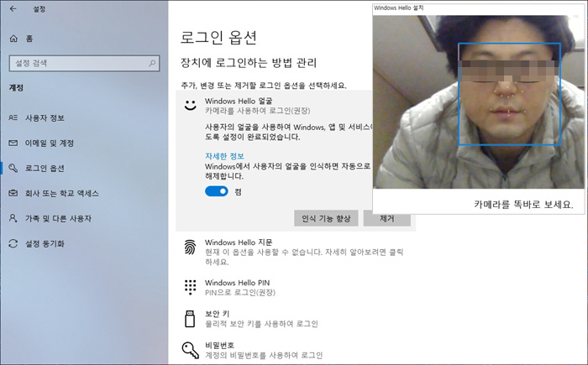Click the back arrow in Settings header
Viewport: 588px width, 365px height.
13,8
